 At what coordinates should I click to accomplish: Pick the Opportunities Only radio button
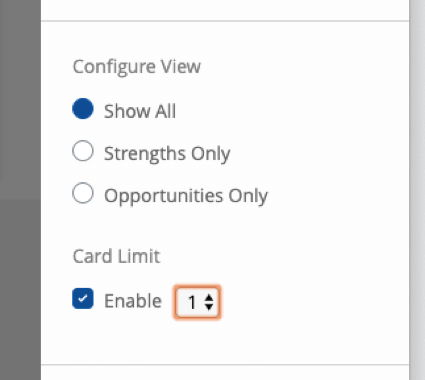[83, 193]
